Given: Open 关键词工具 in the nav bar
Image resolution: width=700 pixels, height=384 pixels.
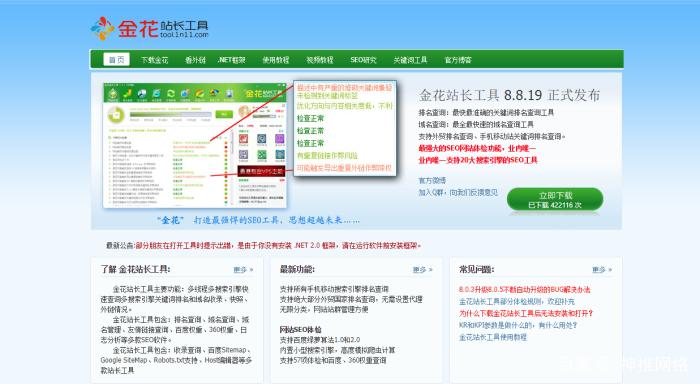Looking at the screenshot, I should 410,60.
